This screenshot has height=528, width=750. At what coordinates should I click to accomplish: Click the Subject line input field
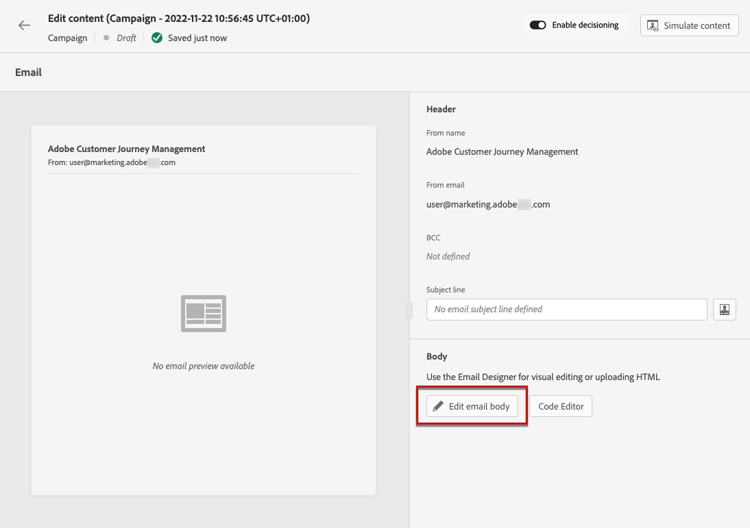566,309
